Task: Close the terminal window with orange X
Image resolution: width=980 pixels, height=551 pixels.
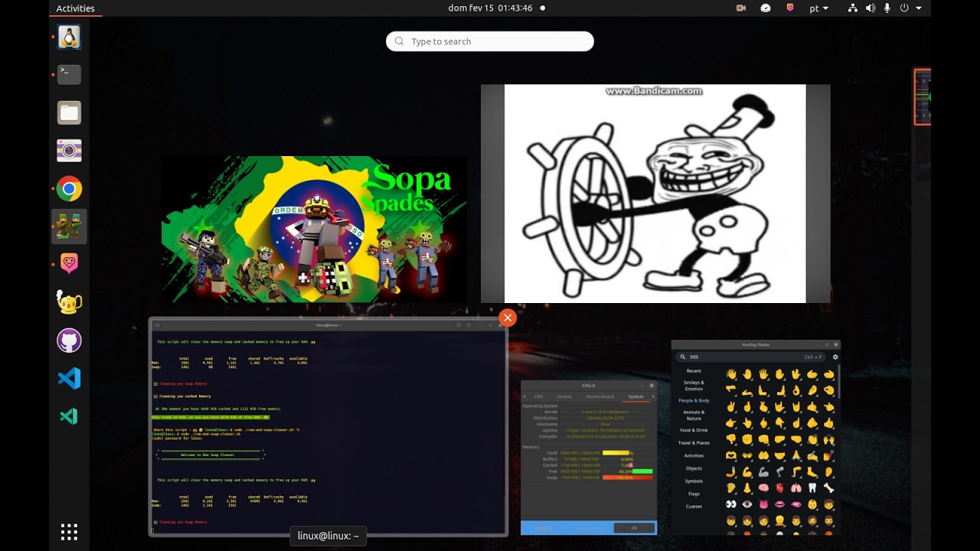Action: click(507, 318)
